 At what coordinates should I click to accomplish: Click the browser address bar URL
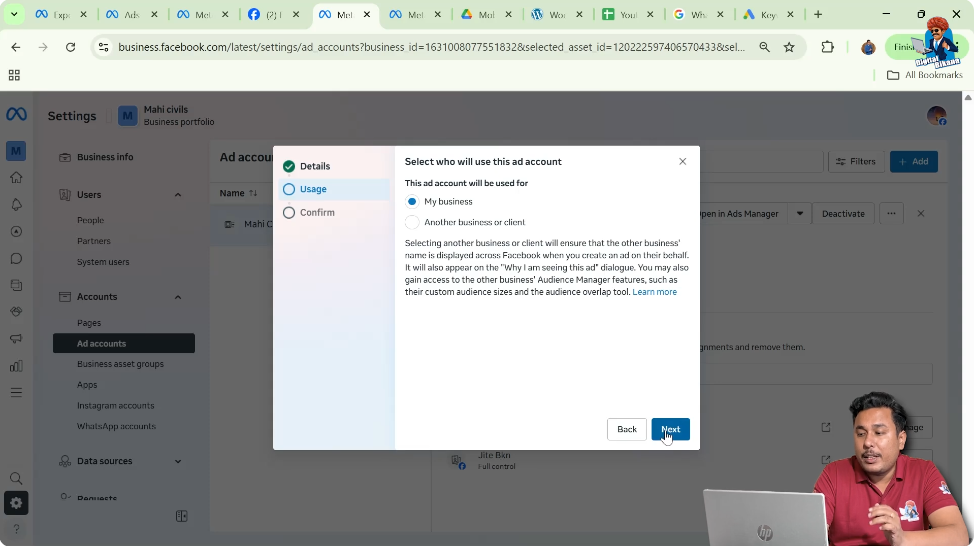point(431,47)
